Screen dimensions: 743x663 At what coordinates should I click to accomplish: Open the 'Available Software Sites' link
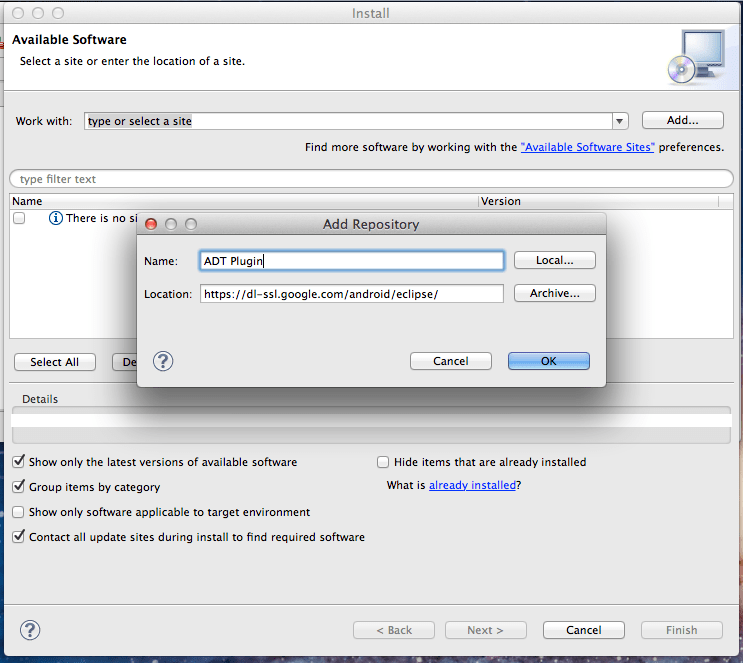587,147
